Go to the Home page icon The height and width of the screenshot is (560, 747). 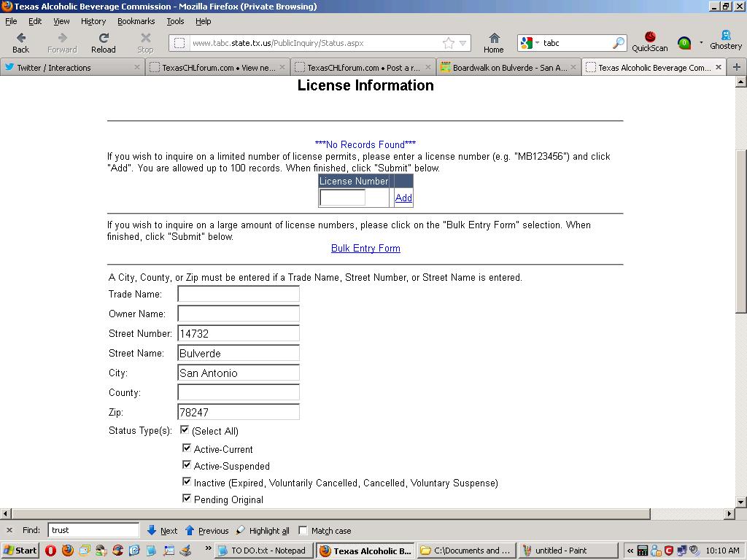click(494, 39)
